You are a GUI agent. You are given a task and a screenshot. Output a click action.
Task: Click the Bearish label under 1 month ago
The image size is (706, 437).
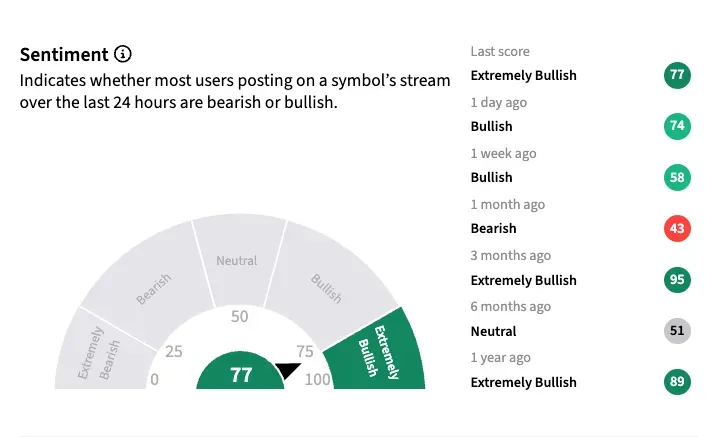click(x=493, y=229)
